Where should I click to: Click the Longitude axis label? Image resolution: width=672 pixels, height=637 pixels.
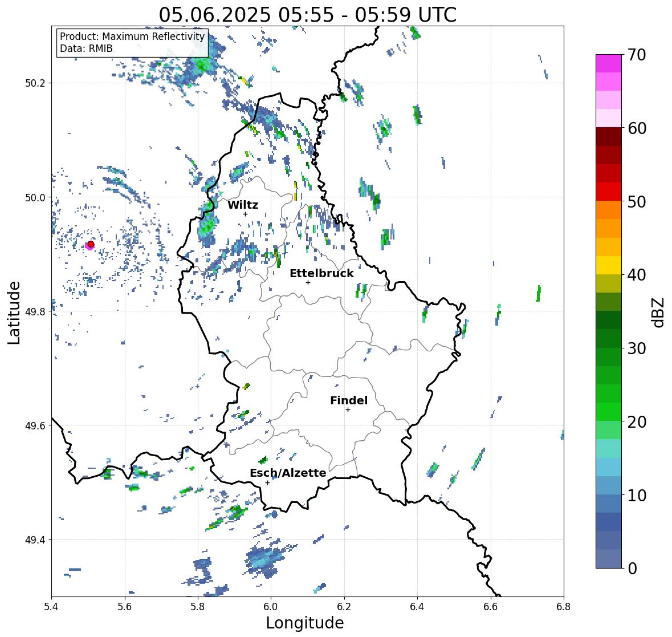pos(305,623)
